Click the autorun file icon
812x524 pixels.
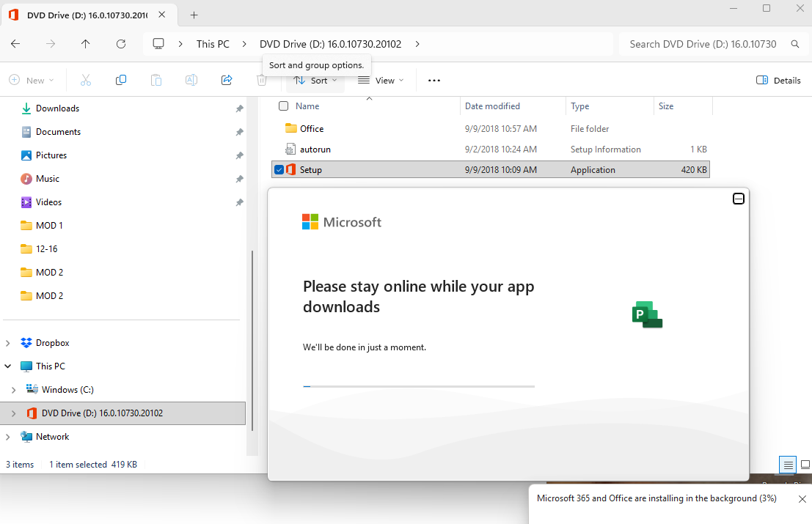point(290,149)
